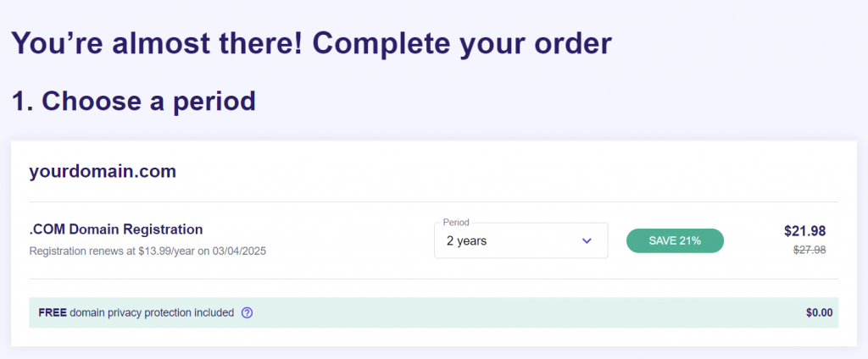This screenshot has height=359, width=868.
Task: Click the small 'Period' field label
Action: click(x=456, y=223)
